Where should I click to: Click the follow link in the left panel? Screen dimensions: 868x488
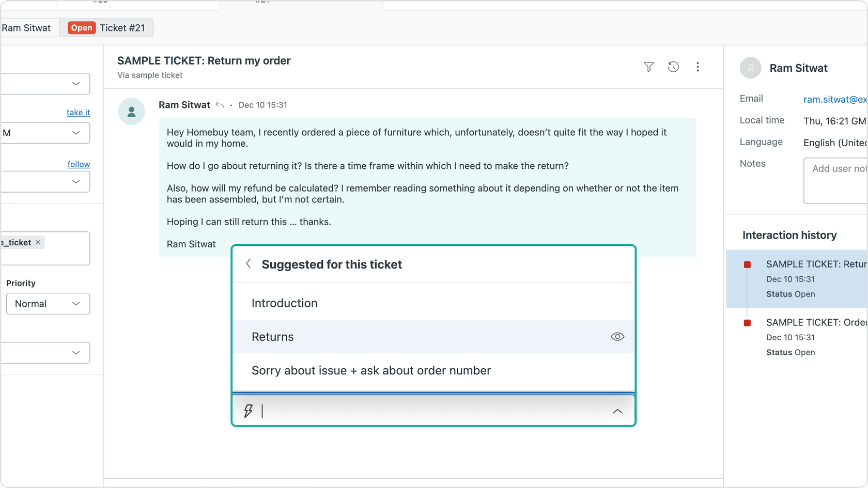point(79,164)
